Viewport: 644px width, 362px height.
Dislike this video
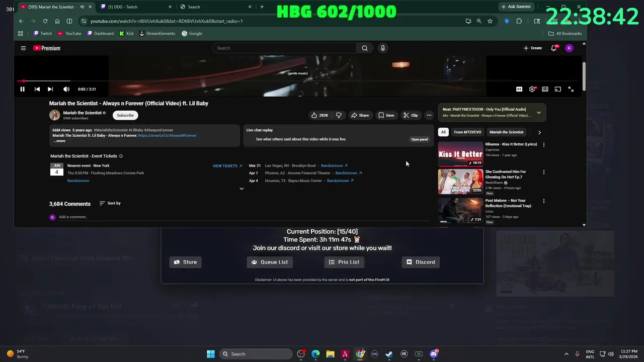339,115
